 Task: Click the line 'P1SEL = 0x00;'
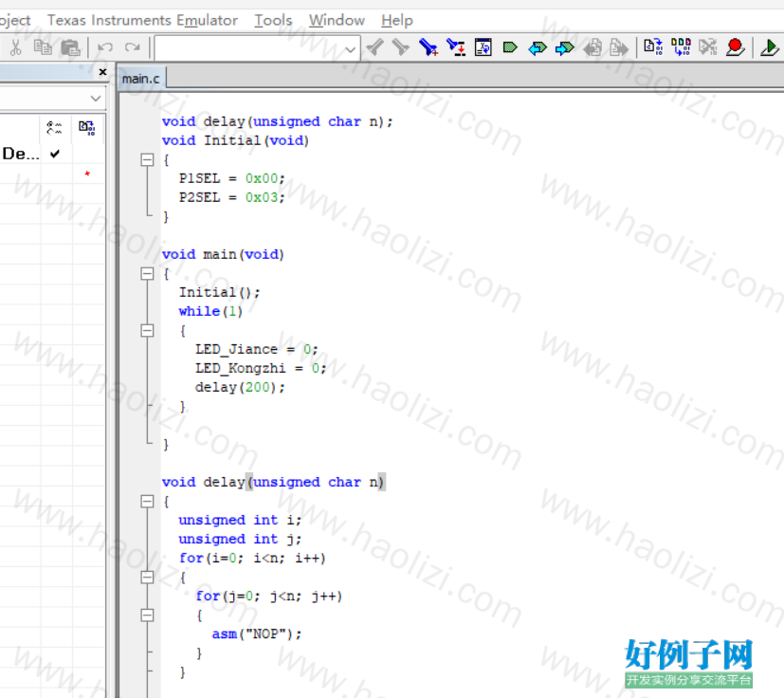(232, 178)
